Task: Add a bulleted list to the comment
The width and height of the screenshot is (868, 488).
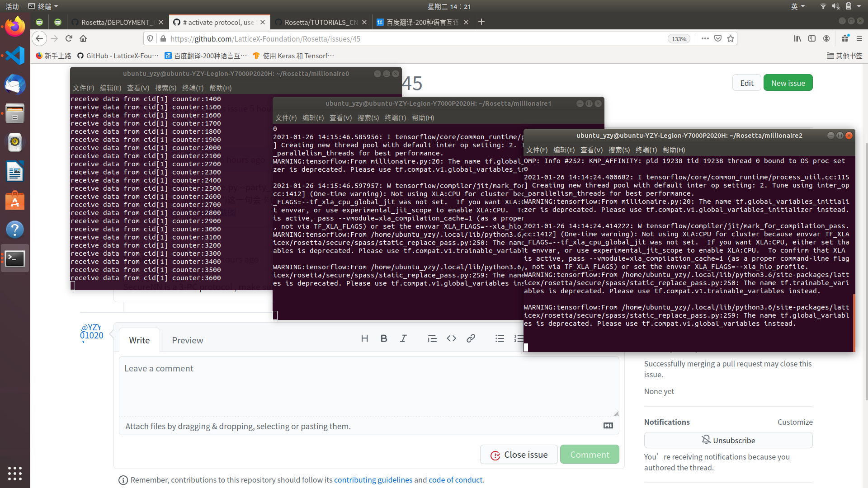Action: pos(500,338)
